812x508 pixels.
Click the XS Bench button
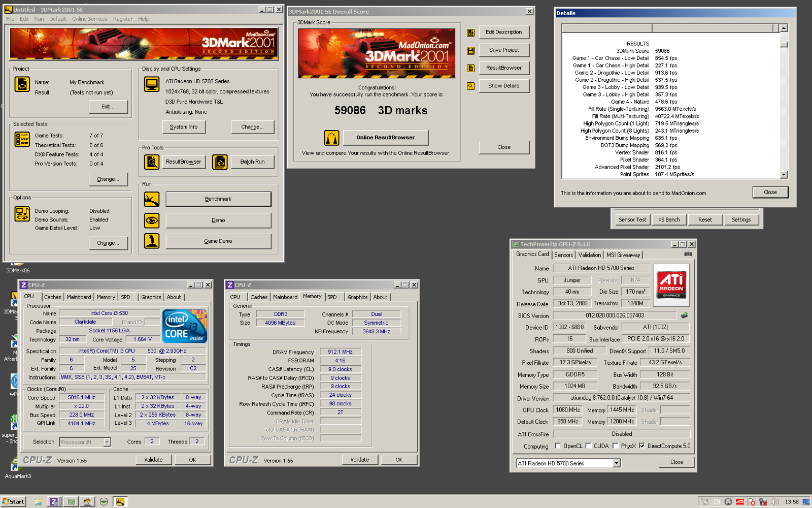click(669, 220)
